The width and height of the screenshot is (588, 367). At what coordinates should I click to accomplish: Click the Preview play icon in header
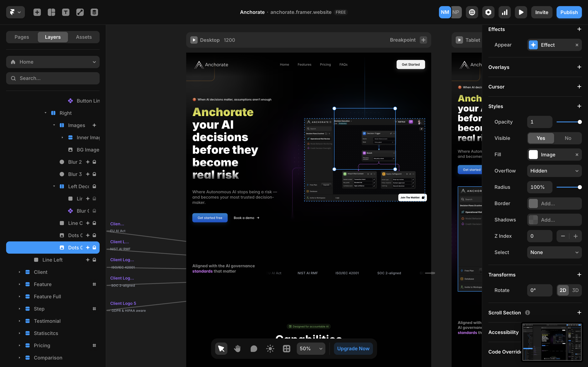pos(521,12)
